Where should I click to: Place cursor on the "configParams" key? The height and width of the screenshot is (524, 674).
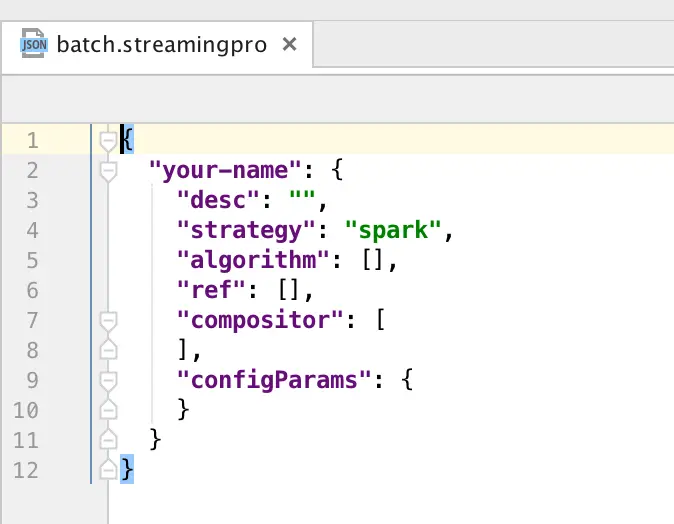tap(274, 380)
